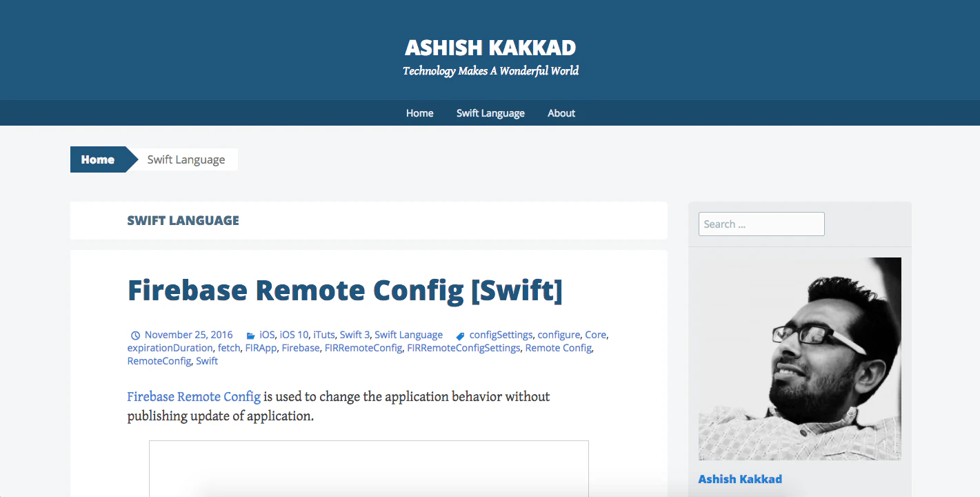Open the iTuts category link

(323, 334)
